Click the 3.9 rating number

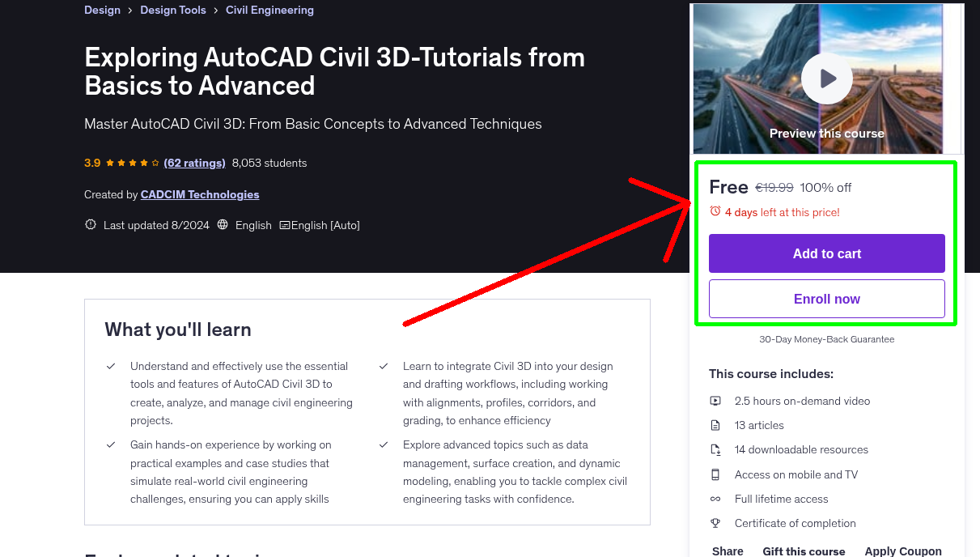[x=92, y=163]
